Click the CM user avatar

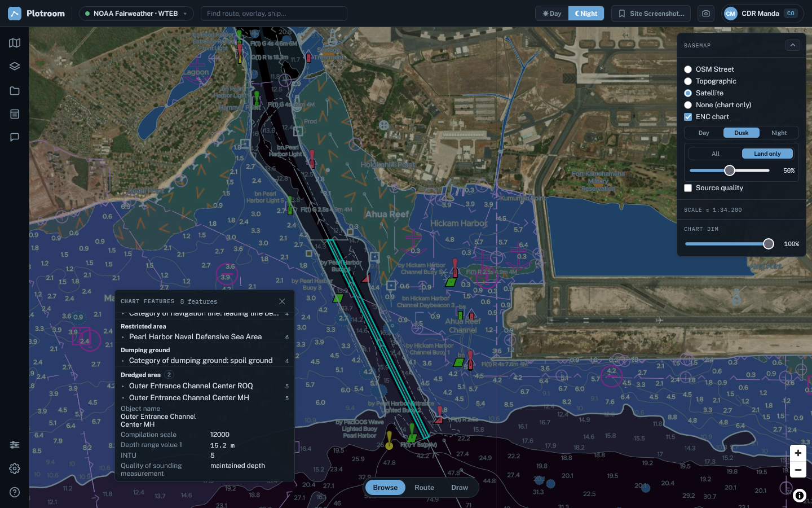(x=730, y=14)
